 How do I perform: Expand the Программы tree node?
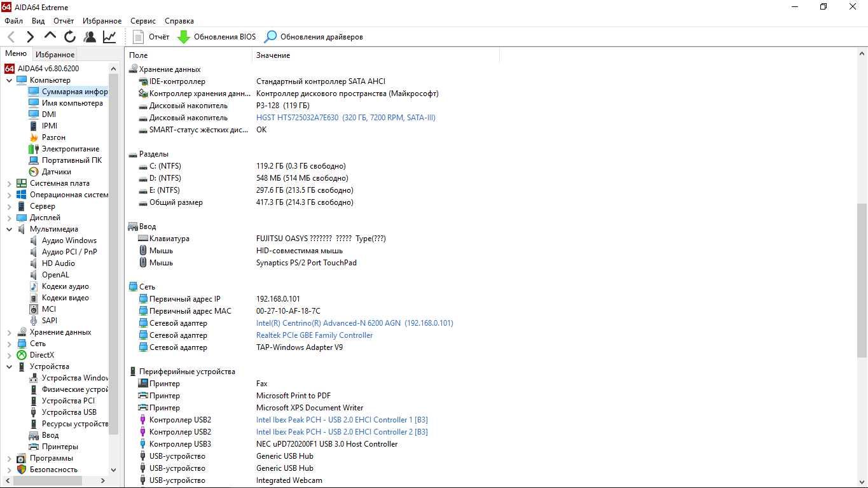pos(10,458)
